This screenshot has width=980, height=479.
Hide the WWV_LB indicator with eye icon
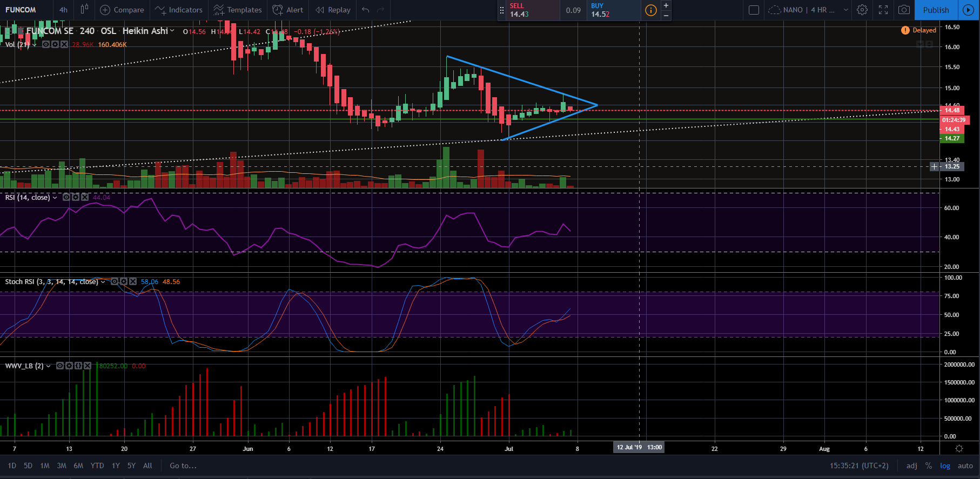pyautogui.click(x=60, y=366)
